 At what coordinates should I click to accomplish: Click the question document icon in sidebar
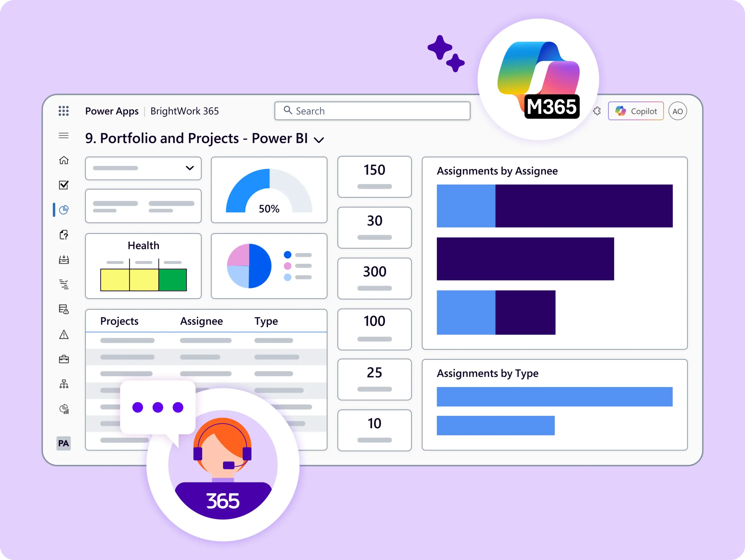pyautogui.click(x=64, y=235)
